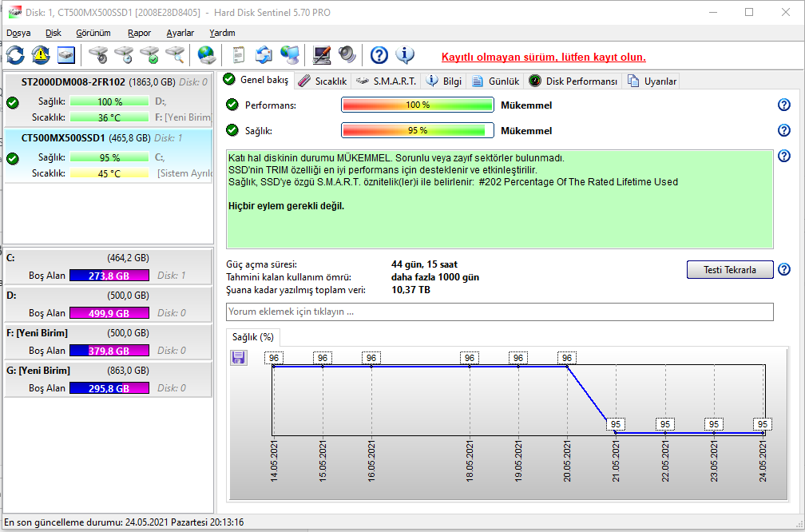
Task: Open the report notepad icon
Action: 238,55
